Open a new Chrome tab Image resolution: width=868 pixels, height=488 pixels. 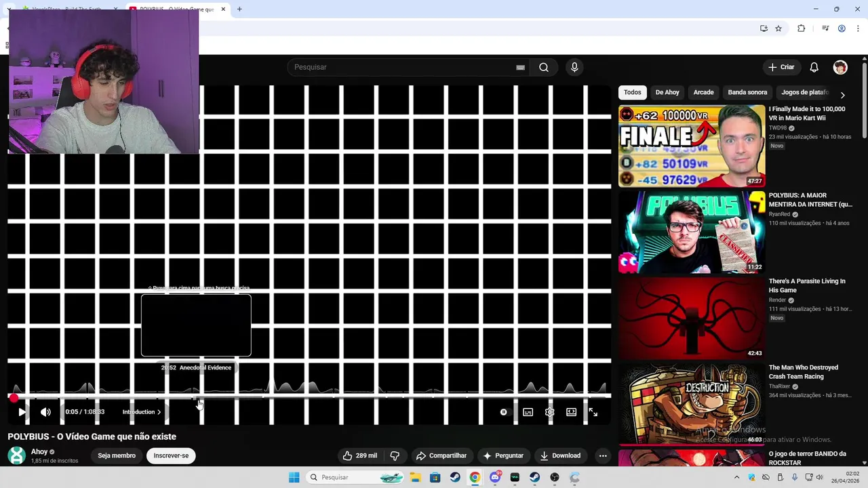[239, 9]
